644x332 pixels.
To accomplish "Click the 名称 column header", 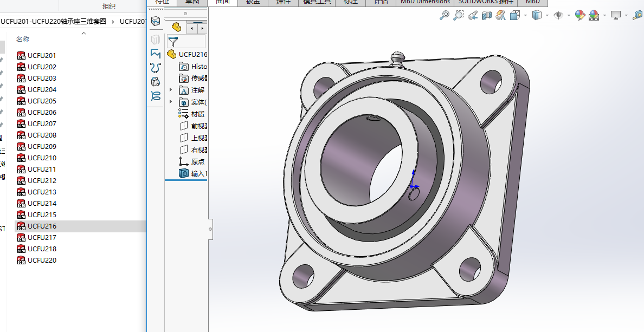I will click(x=23, y=39).
